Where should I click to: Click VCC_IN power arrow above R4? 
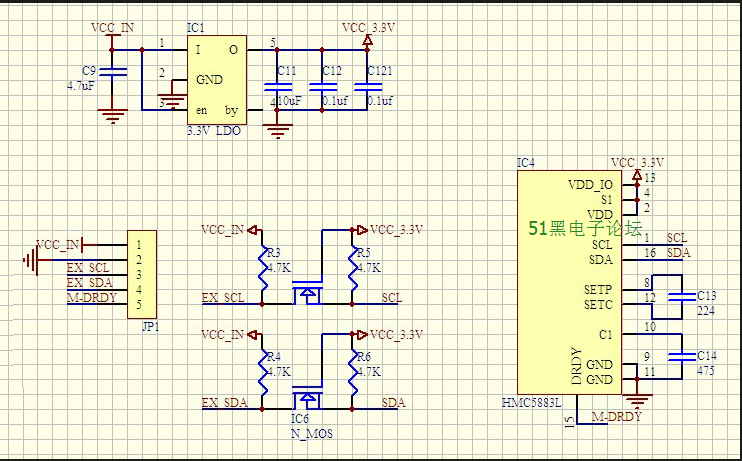(255, 335)
